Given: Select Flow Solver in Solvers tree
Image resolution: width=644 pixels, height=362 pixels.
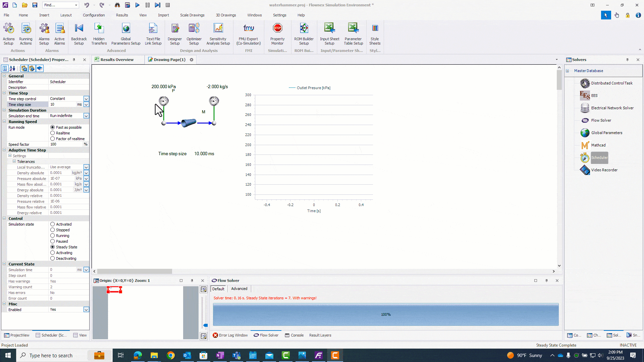Looking at the screenshot, I should (x=601, y=120).
